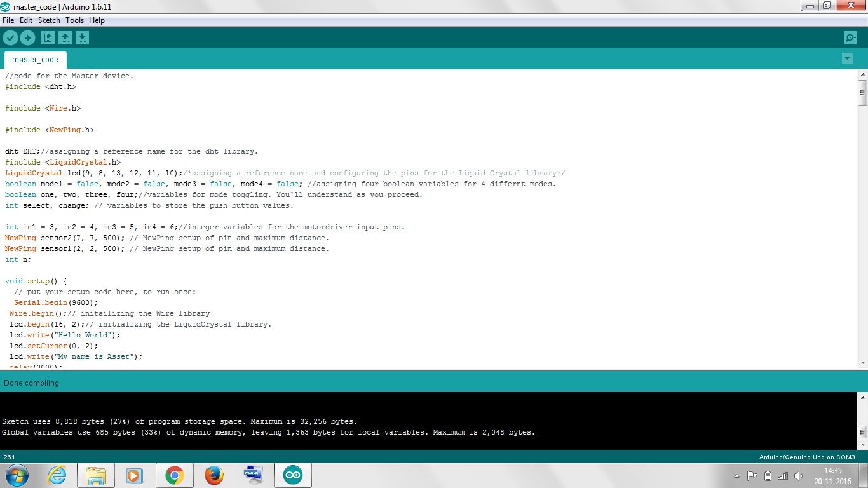This screenshot has height=488, width=868.
Task: Click the console scrollbar thumb
Action: 862,431
